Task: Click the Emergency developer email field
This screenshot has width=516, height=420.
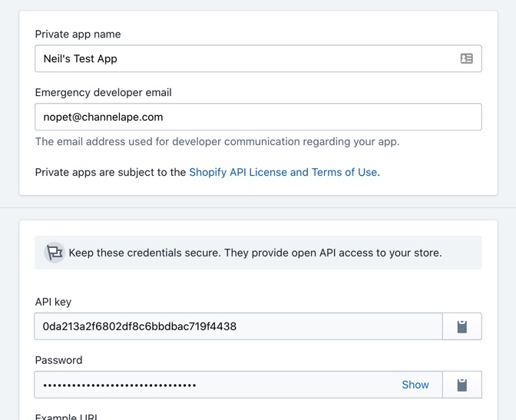Action: (258, 117)
